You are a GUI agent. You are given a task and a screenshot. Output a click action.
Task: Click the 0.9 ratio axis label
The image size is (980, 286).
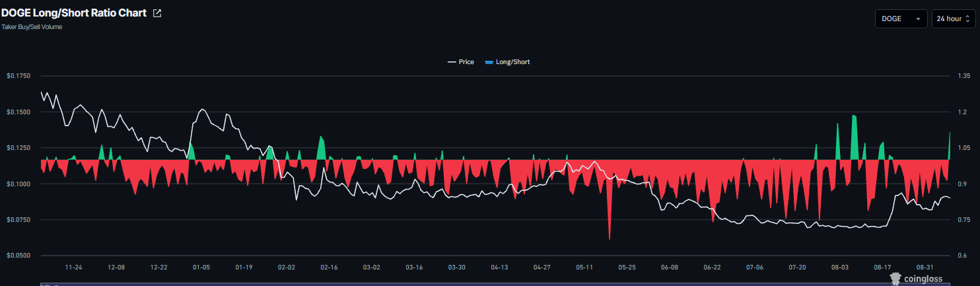962,184
